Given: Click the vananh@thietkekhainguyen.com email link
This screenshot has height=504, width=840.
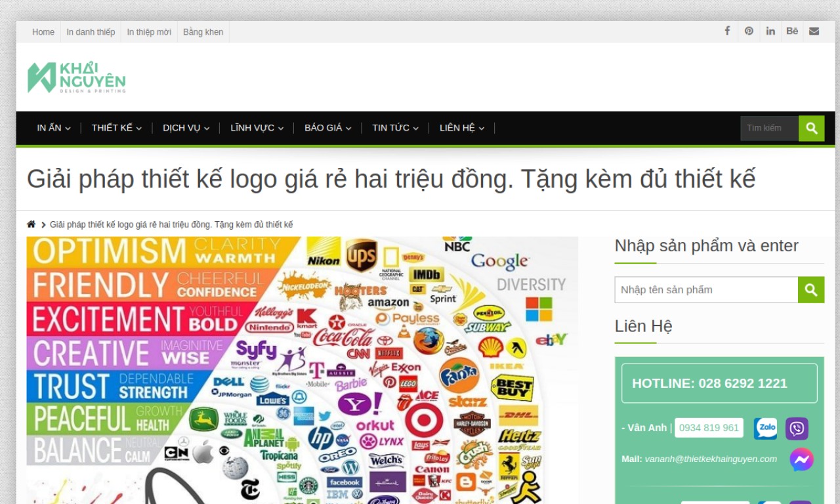Looking at the screenshot, I should click(x=711, y=459).
